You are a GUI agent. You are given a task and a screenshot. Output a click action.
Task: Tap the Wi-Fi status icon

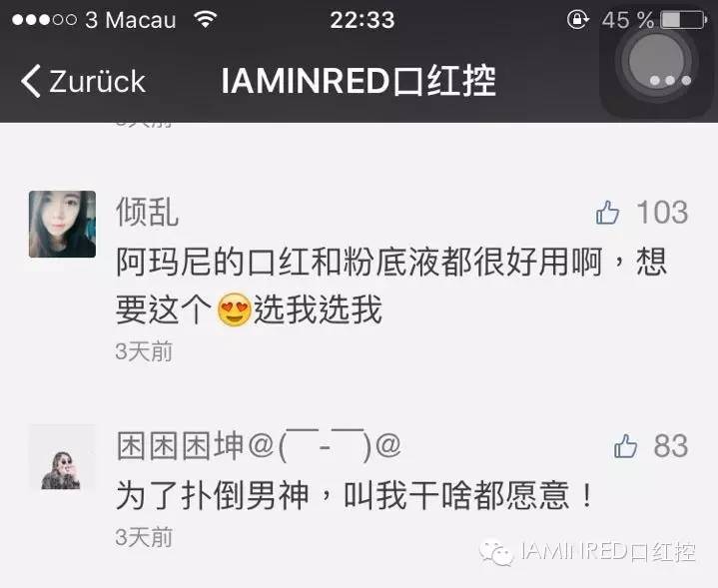205,19
